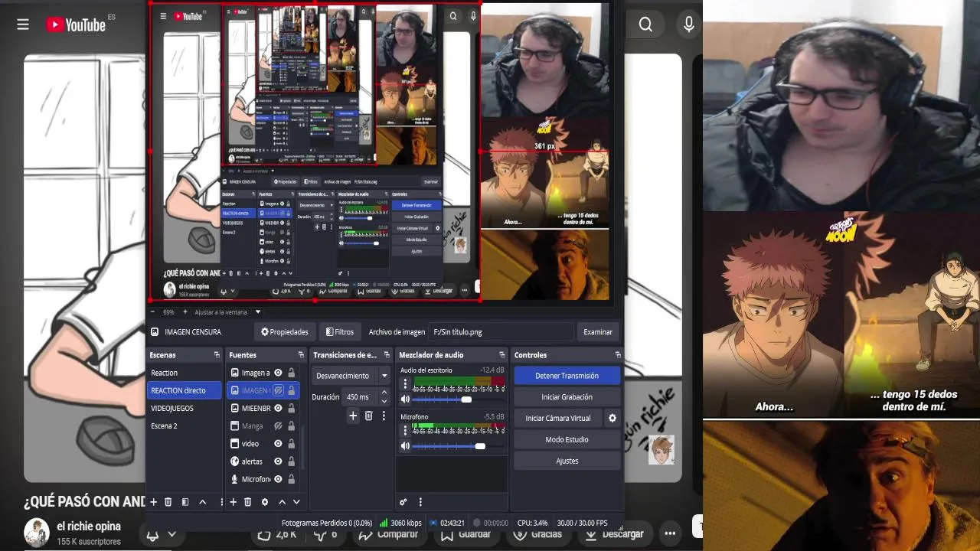
Task: Click Iniciar Grabación
Action: click(x=567, y=397)
